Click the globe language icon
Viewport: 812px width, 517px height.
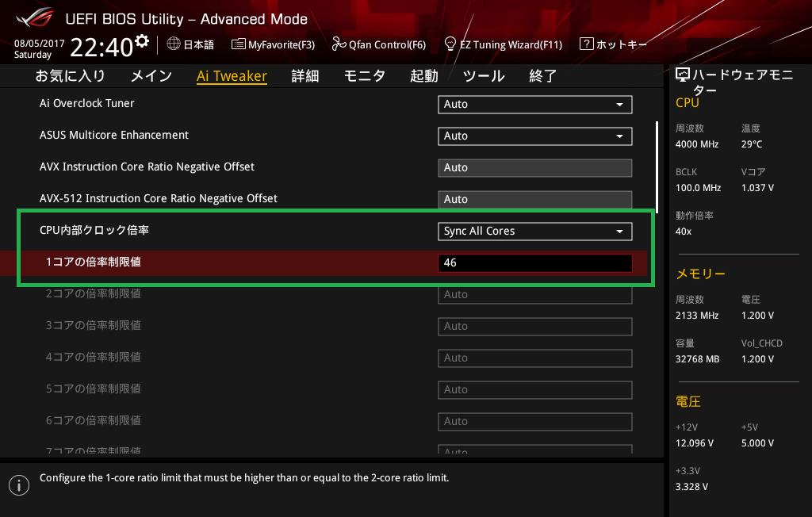[x=174, y=44]
